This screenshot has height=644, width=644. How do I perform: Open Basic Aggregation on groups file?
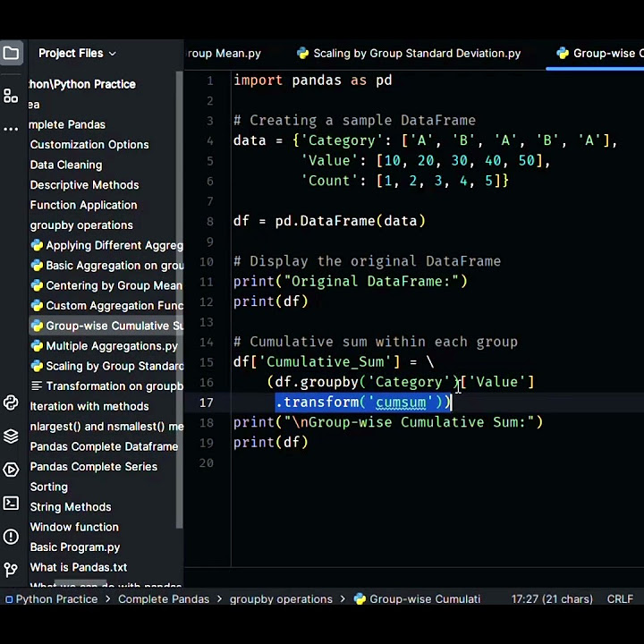[x=106, y=266]
